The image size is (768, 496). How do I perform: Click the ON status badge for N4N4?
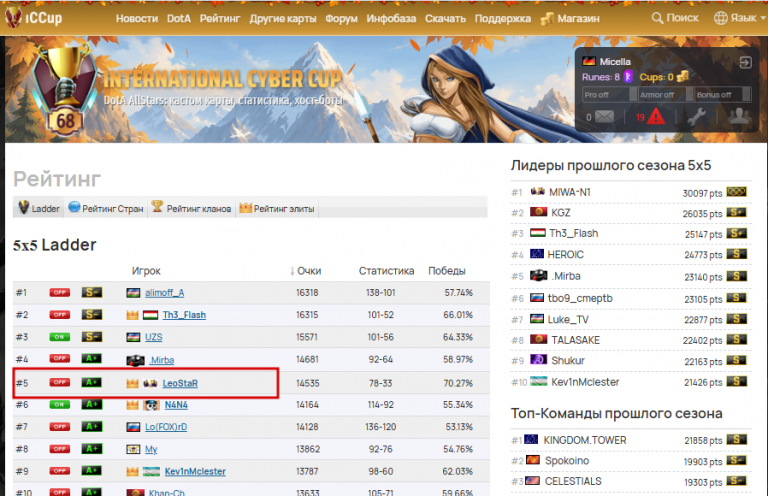pos(60,404)
